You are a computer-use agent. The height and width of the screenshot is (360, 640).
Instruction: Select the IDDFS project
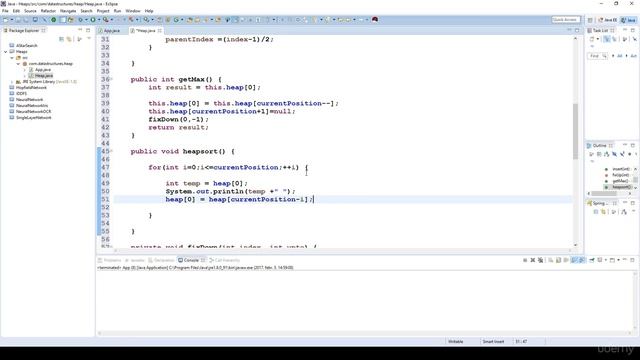click(21, 93)
